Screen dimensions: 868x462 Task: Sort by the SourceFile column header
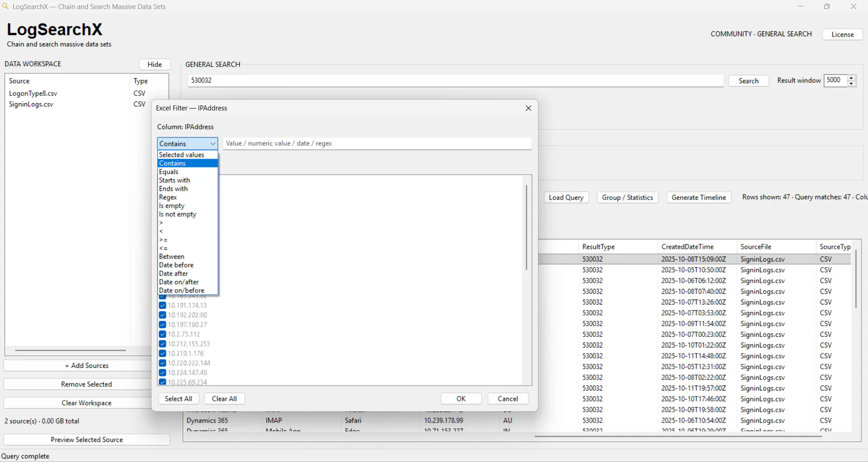pyautogui.click(x=776, y=247)
